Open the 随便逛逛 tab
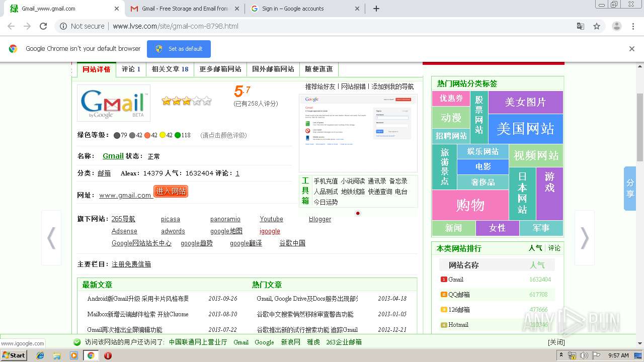 [x=319, y=69]
